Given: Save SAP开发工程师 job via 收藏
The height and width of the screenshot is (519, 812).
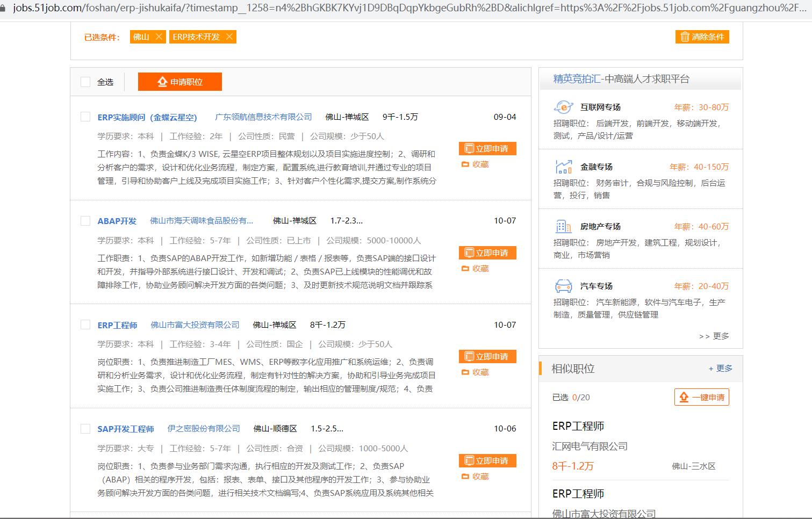Looking at the screenshot, I should click(x=475, y=477).
